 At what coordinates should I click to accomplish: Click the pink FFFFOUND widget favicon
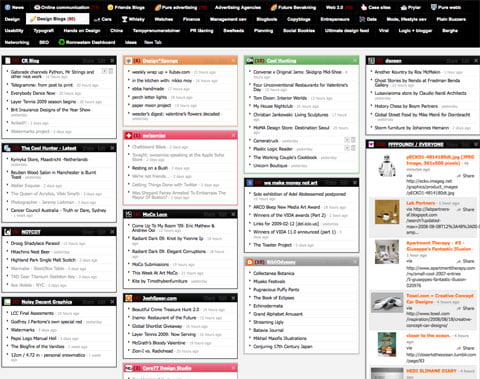(x=371, y=144)
